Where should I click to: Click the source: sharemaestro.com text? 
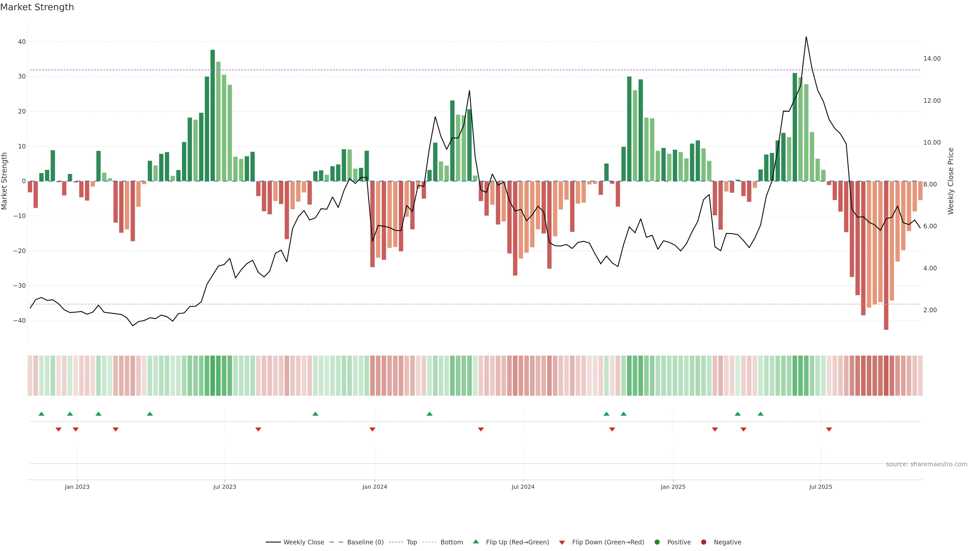(x=926, y=464)
